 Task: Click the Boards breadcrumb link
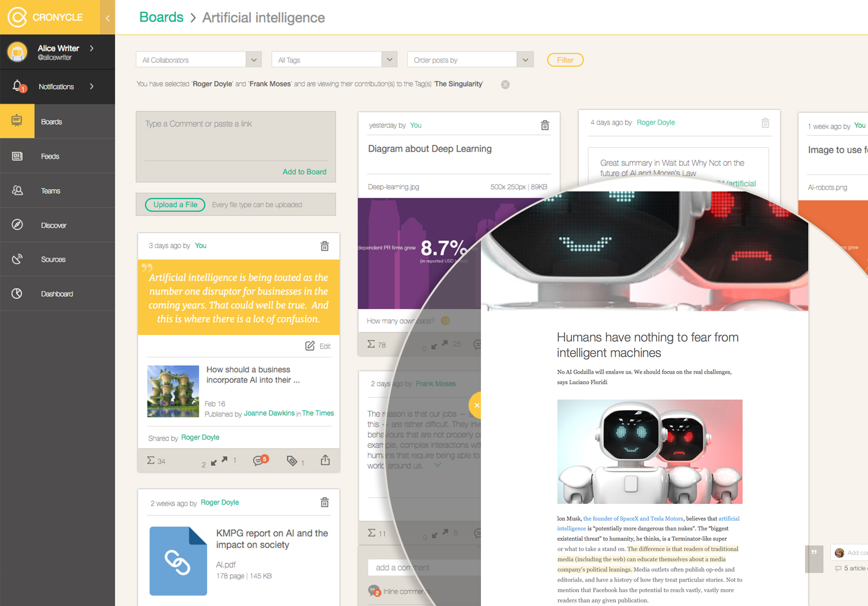click(x=161, y=17)
